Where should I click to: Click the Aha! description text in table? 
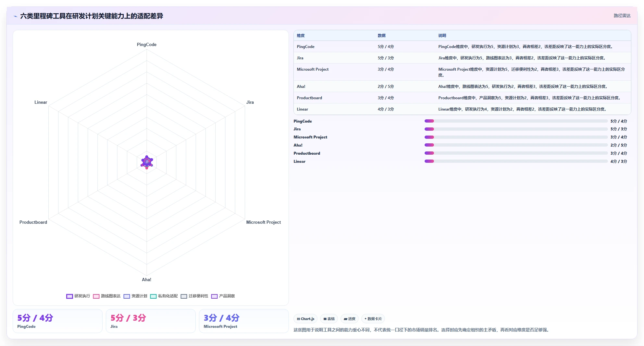pos(523,87)
